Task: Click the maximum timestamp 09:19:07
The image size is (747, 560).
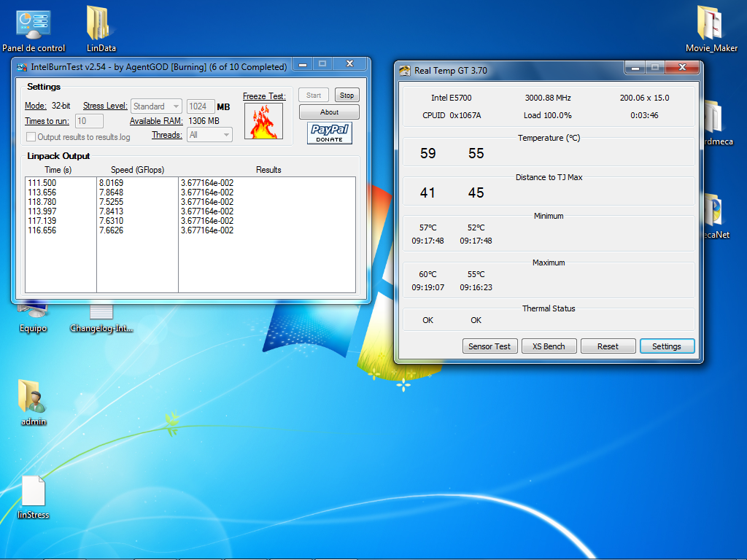Action: (427, 287)
